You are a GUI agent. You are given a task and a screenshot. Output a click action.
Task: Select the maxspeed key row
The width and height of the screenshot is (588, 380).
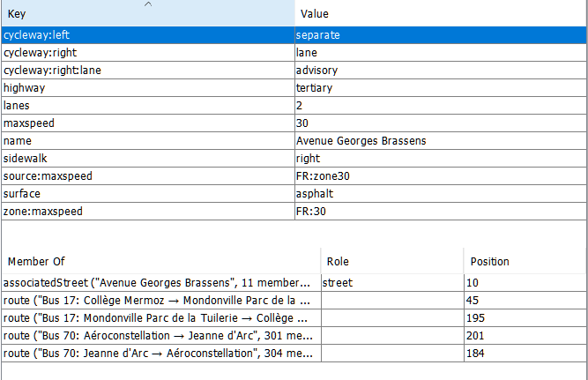[146, 123]
